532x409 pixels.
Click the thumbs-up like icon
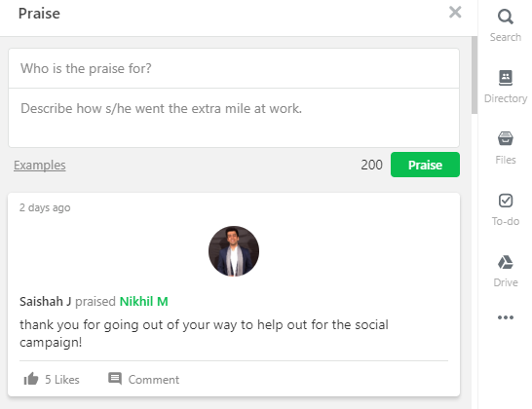[x=31, y=379]
